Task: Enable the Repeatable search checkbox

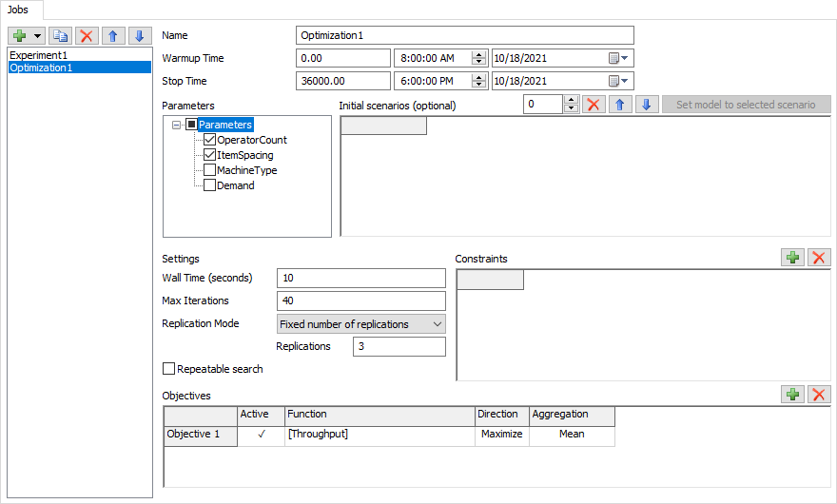Action: coord(169,369)
